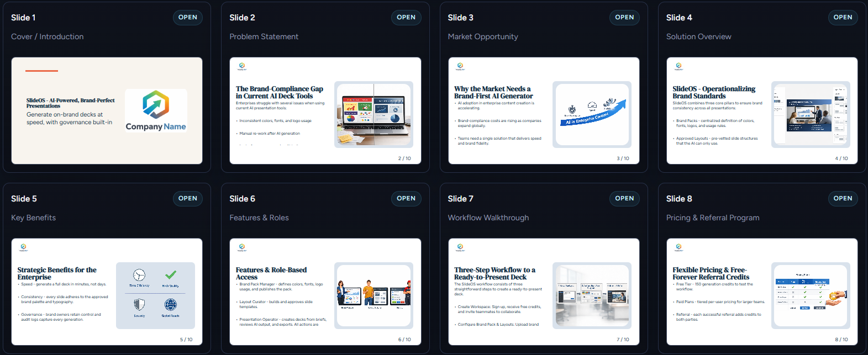This screenshot has width=868, height=355.
Task: Click the 'Solution Overview' subtitle
Action: pyautogui.click(x=698, y=36)
